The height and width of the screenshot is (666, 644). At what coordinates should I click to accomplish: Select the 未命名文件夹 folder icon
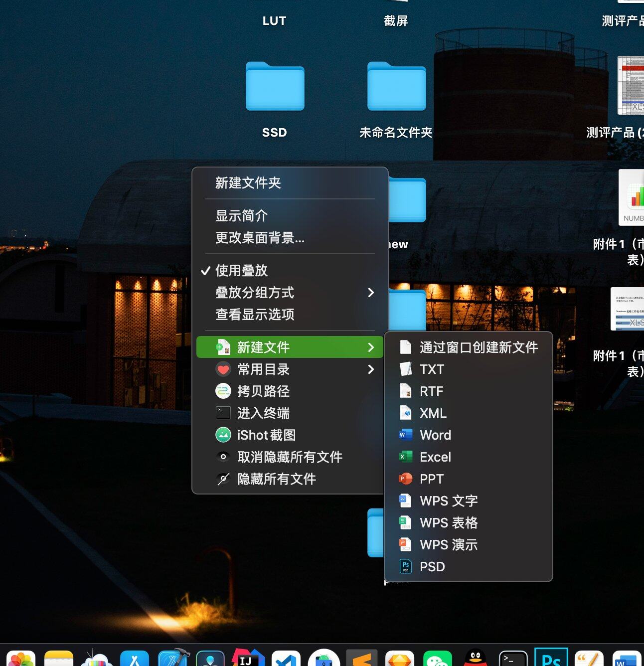(396, 86)
